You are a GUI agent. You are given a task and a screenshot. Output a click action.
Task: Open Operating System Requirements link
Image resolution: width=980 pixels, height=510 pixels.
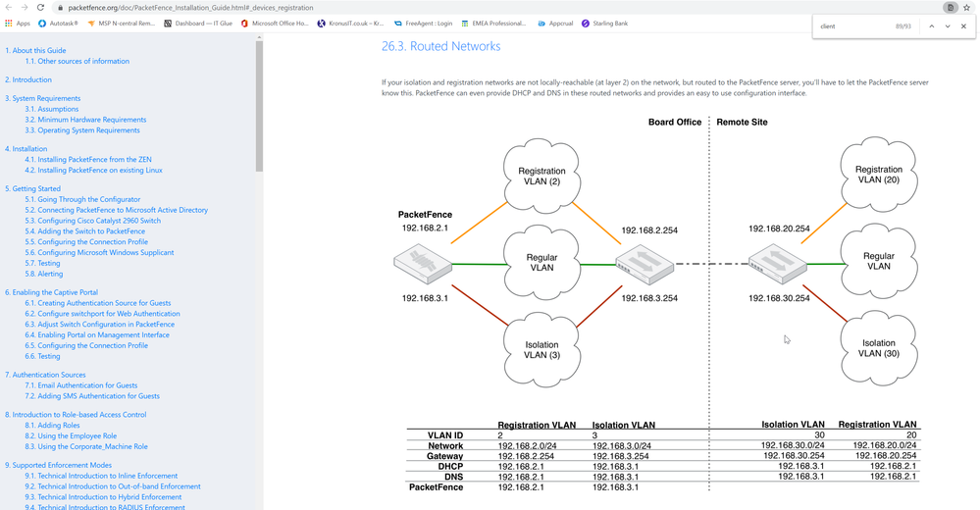point(82,130)
